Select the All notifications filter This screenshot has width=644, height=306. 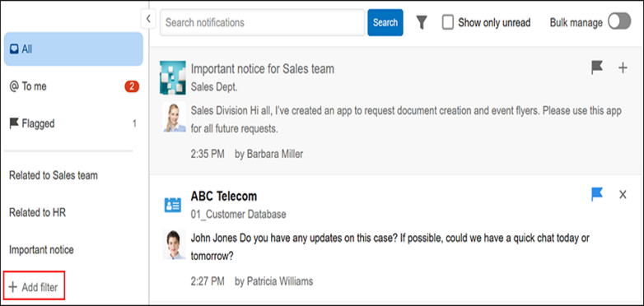point(73,49)
